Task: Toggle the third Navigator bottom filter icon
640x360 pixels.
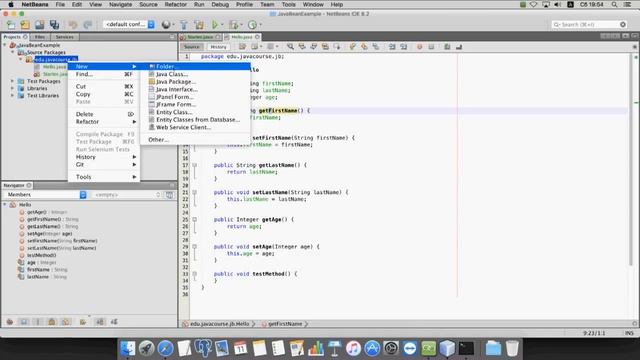Action: tap(38, 322)
